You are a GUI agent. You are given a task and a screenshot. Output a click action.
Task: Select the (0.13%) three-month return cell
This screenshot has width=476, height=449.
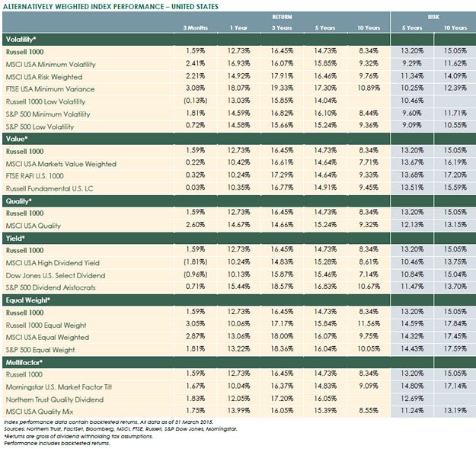195,101
